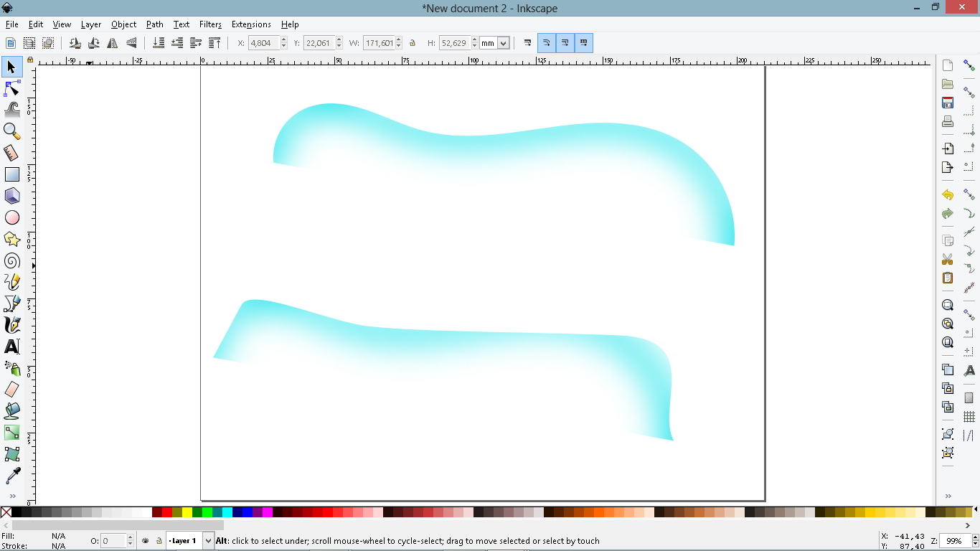Toggle enable snapping button
This screenshot has width=980, height=551.
969,65
